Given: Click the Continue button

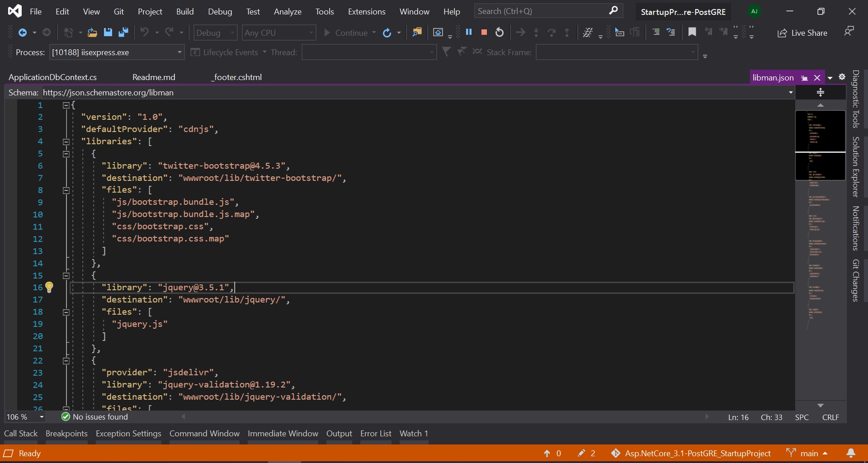Looking at the screenshot, I should pos(346,33).
